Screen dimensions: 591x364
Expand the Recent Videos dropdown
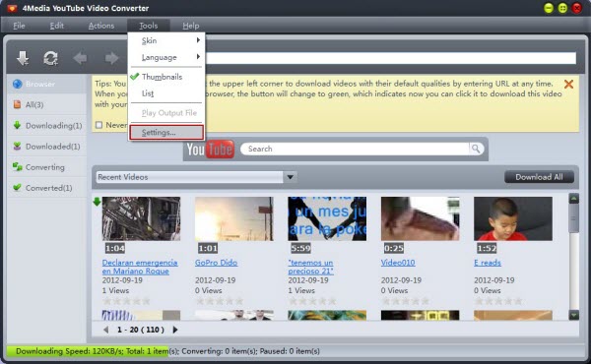pyautogui.click(x=290, y=177)
